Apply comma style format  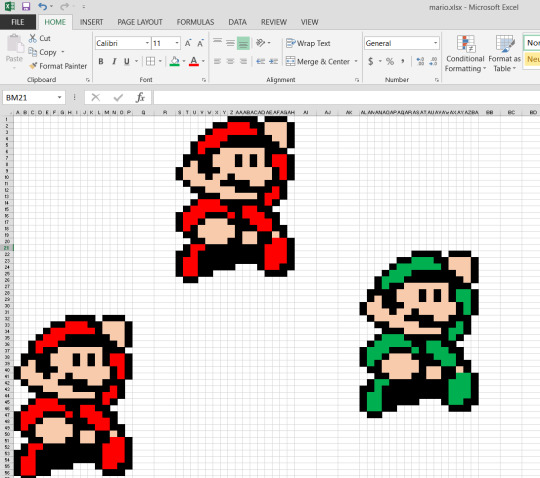point(402,61)
